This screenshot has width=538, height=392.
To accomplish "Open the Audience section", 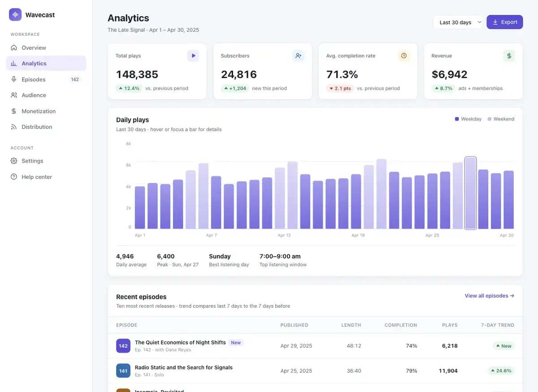I will coord(46,95).
